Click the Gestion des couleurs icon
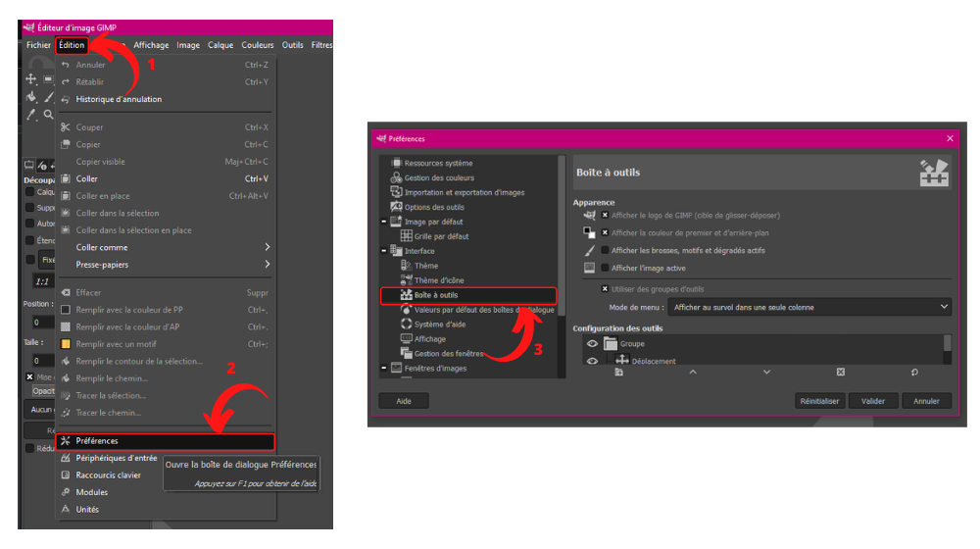 (x=396, y=177)
